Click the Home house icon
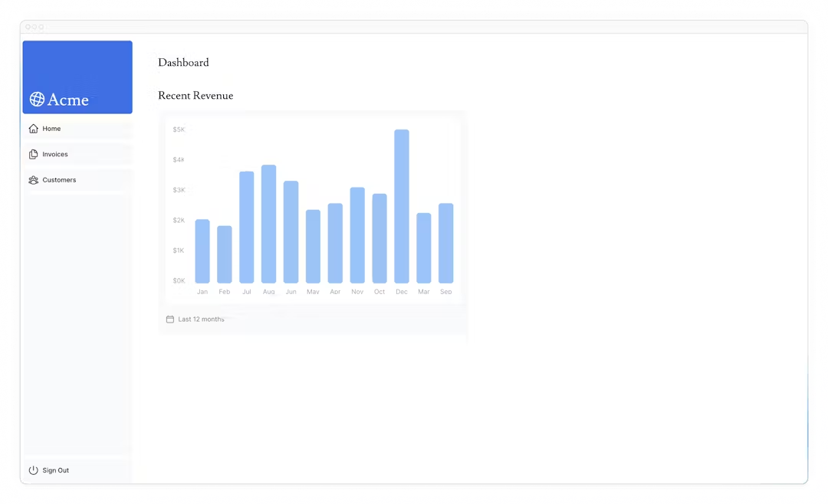This screenshot has height=504, width=828. 33,129
